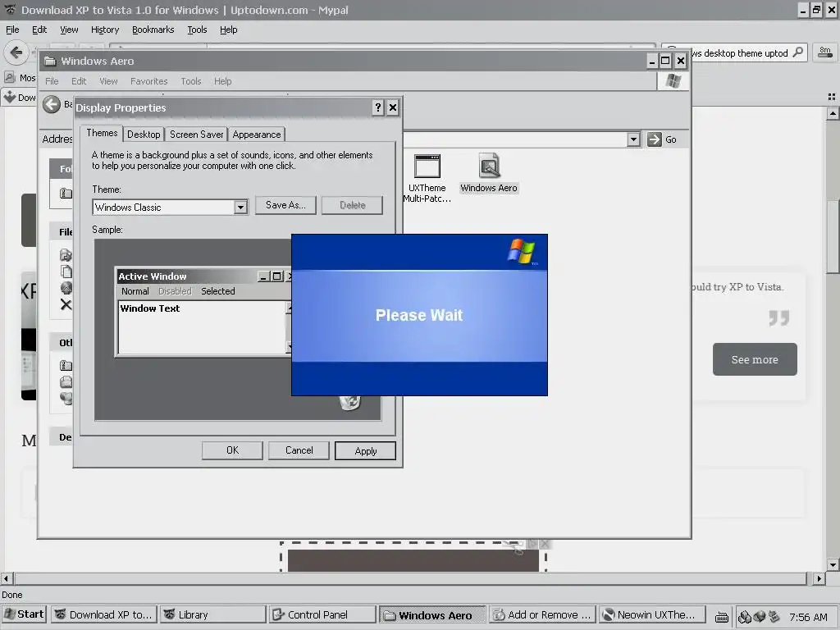The height and width of the screenshot is (630, 840).
Task: Click the horizontal scrollbar left arrow
Action: click(7, 578)
